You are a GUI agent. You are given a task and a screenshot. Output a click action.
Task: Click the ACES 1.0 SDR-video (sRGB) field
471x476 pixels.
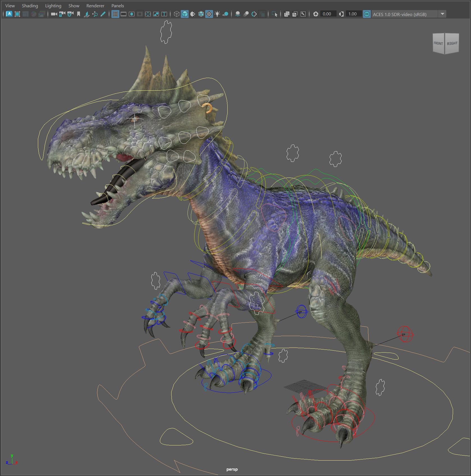click(404, 14)
